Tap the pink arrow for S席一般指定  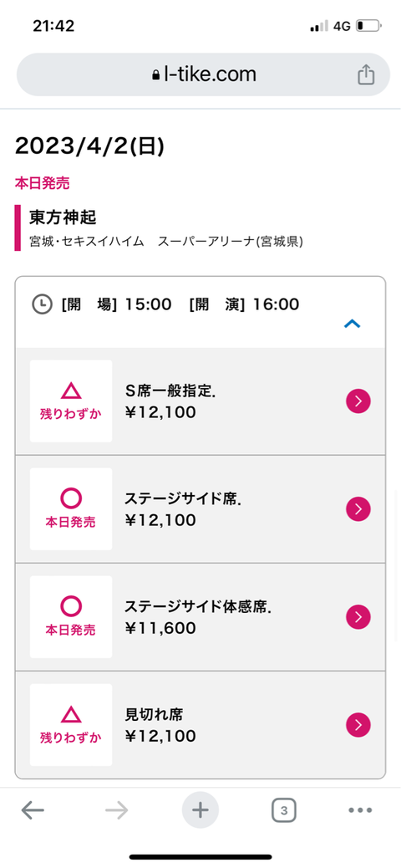(x=358, y=401)
